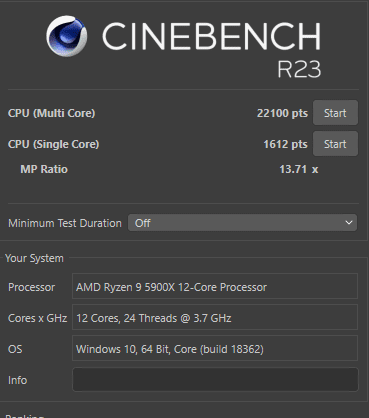Click into the Info input field
Screen dimensions: 369x418
(215, 380)
